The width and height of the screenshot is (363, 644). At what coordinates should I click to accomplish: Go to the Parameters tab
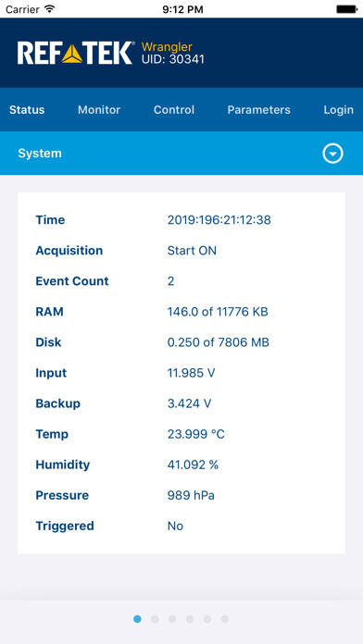point(259,110)
